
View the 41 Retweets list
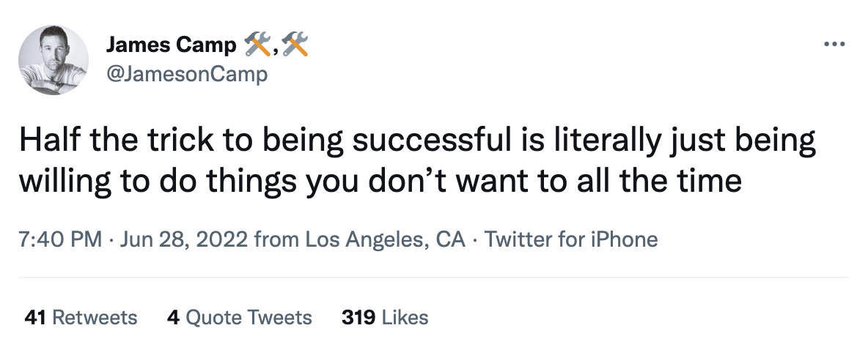coord(81,317)
